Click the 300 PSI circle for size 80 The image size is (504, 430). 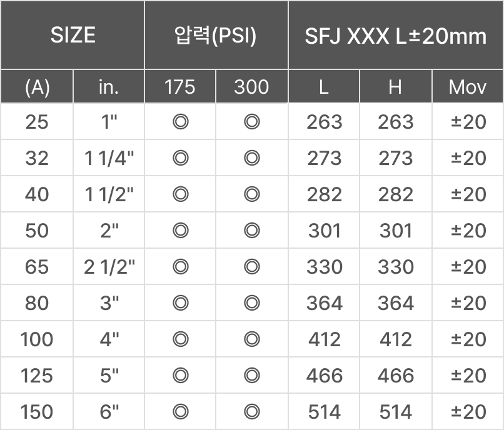point(251,303)
